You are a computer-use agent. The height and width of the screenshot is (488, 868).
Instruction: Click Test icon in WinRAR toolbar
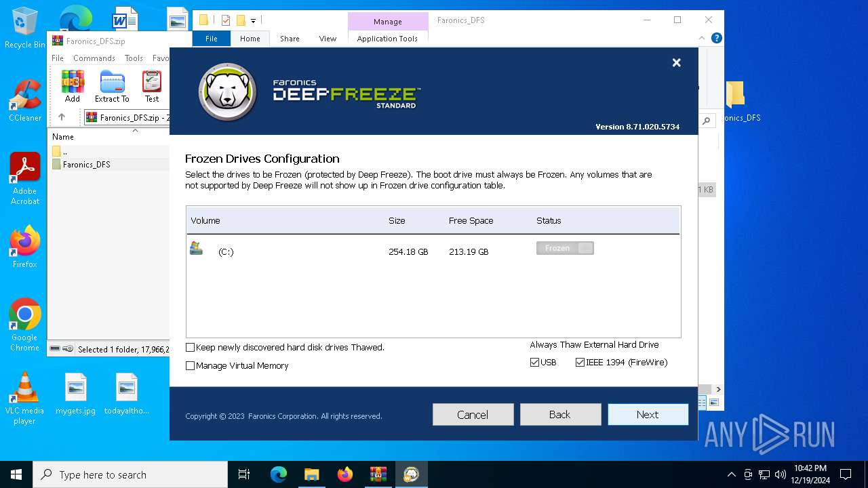click(152, 87)
